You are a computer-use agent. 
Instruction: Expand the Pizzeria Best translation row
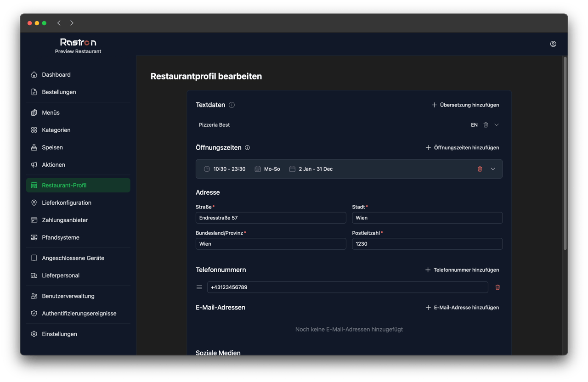pyautogui.click(x=497, y=125)
